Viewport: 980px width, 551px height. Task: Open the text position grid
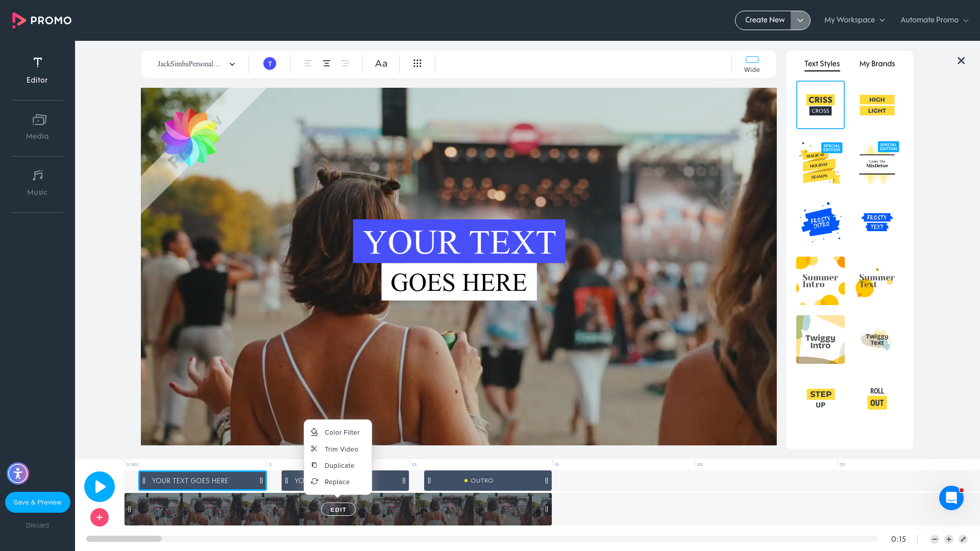pos(418,63)
